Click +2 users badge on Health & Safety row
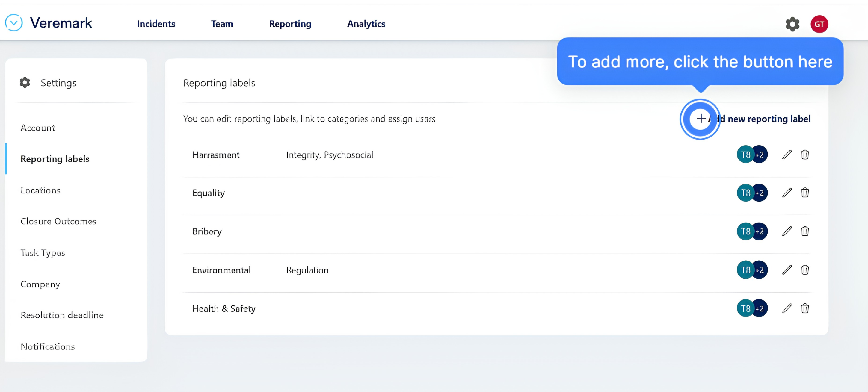The height and width of the screenshot is (392, 868). [x=760, y=308]
